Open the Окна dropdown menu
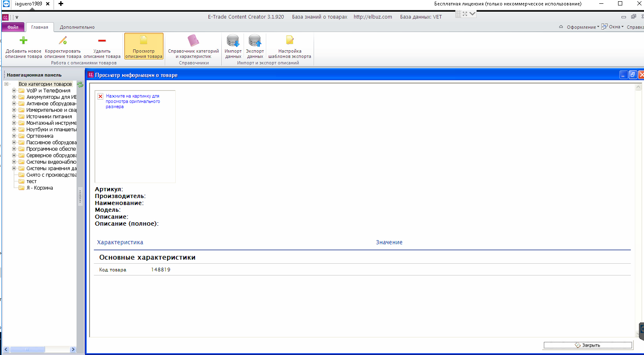 [x=616, y=27]
